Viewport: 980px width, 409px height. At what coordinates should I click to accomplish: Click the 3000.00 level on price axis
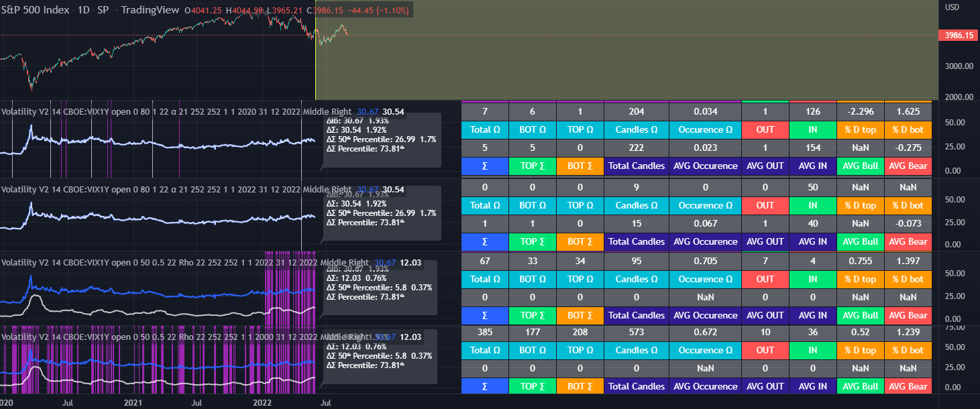click(x=959, y=66)
